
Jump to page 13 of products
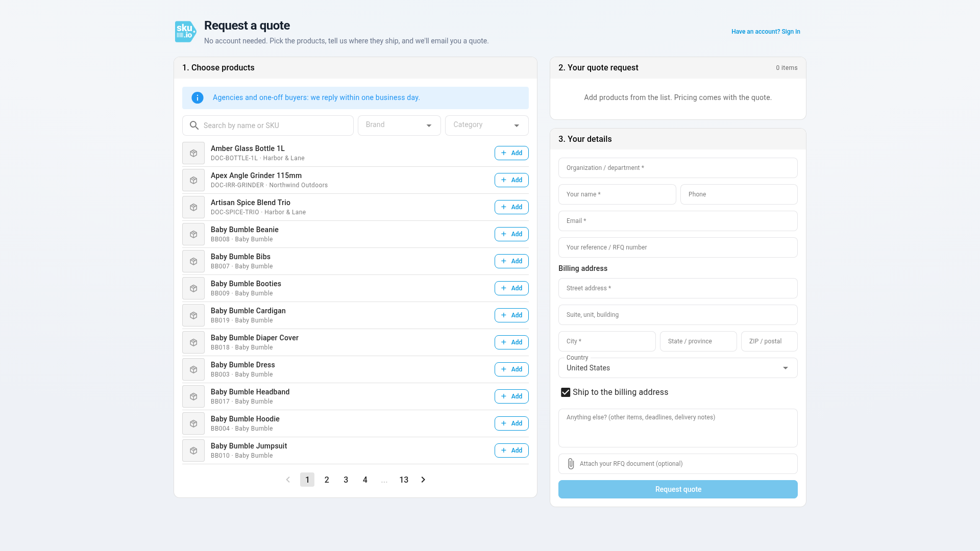pyautogui.click(x=404, y=480)
